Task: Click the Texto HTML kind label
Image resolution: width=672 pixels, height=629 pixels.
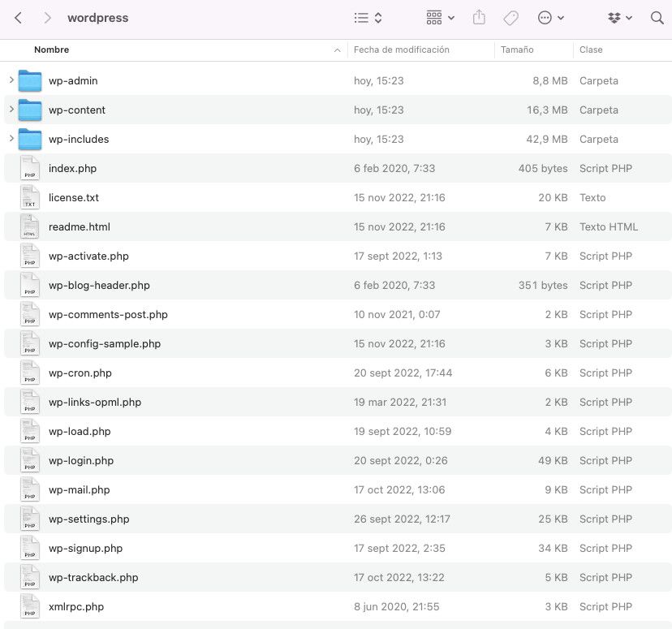Action: coord(609,226)
